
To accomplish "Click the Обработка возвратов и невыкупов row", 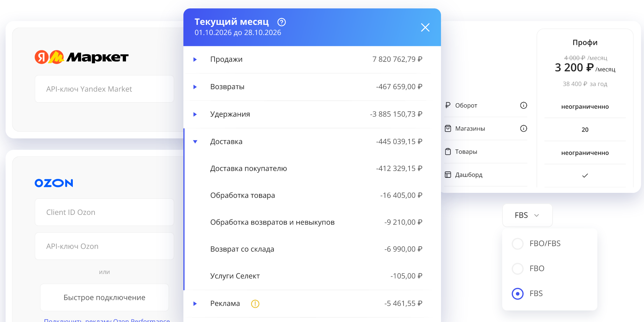I will pos(312,222).
